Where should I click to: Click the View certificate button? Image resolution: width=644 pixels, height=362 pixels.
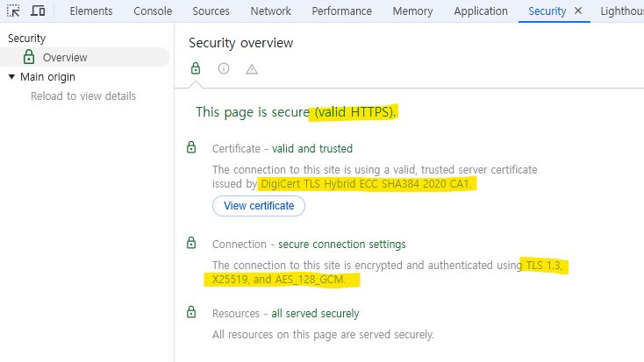pos(259,206)
